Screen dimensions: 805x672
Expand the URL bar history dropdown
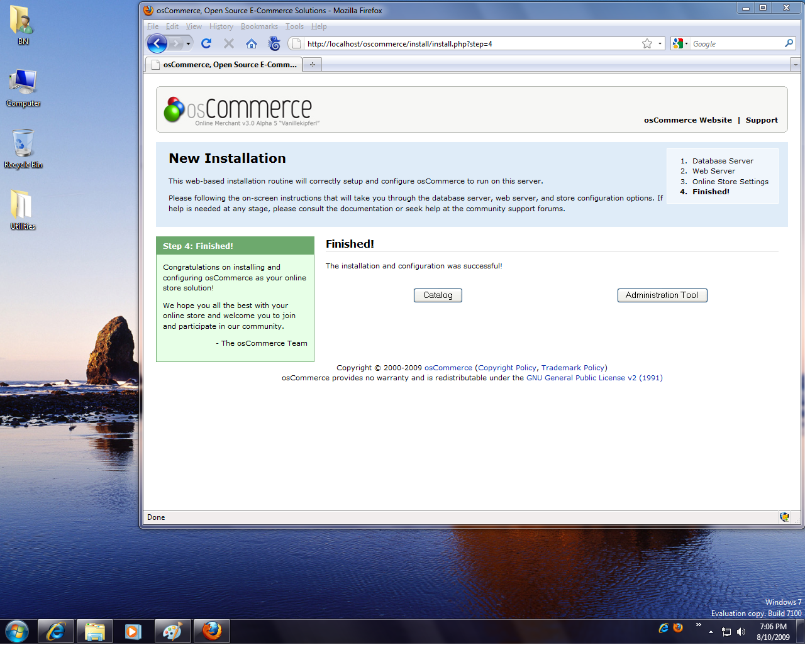click(660, 43)
